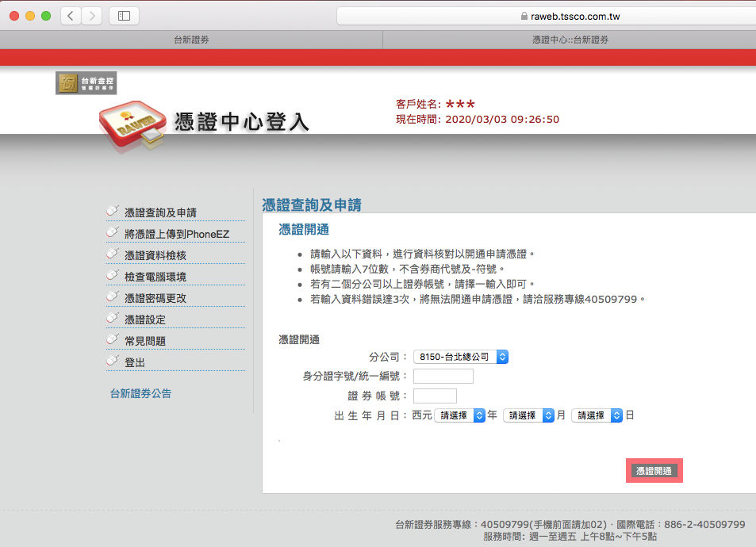Select the 憑證中心::台新證券 browser tab

click(570, 40)
